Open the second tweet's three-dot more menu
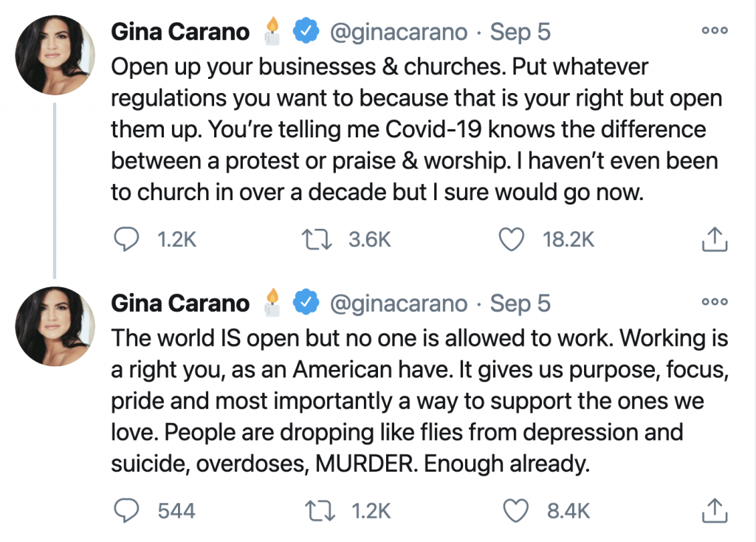 click(715, 302)
